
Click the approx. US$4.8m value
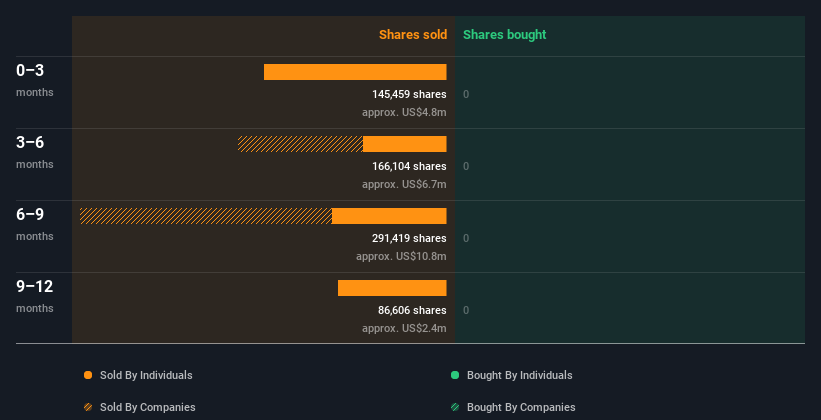pos(404,113)
